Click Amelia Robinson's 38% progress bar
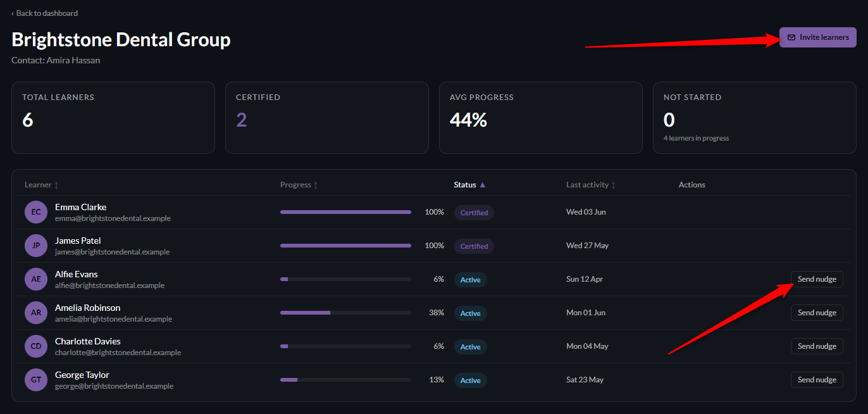This screenshot has height=414, width=868. pyautogui.click(x=345, y=313)
